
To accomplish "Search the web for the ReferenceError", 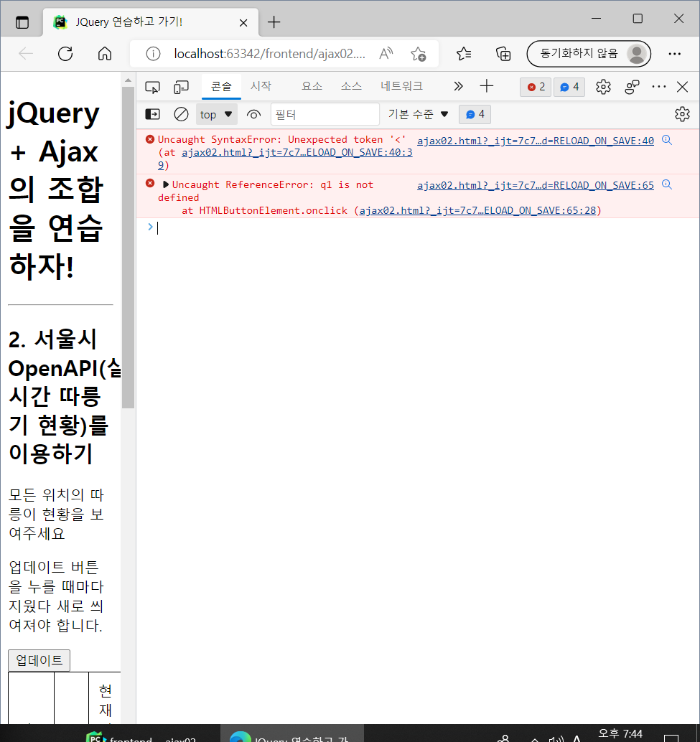I will click(x=666, y=184).
